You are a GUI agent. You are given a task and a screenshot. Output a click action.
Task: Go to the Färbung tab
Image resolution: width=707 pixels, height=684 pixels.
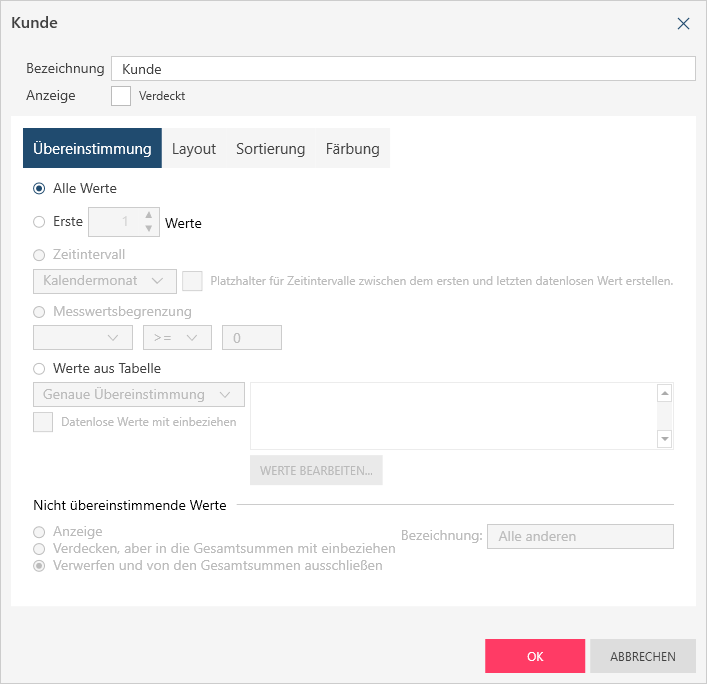(352, 148)
